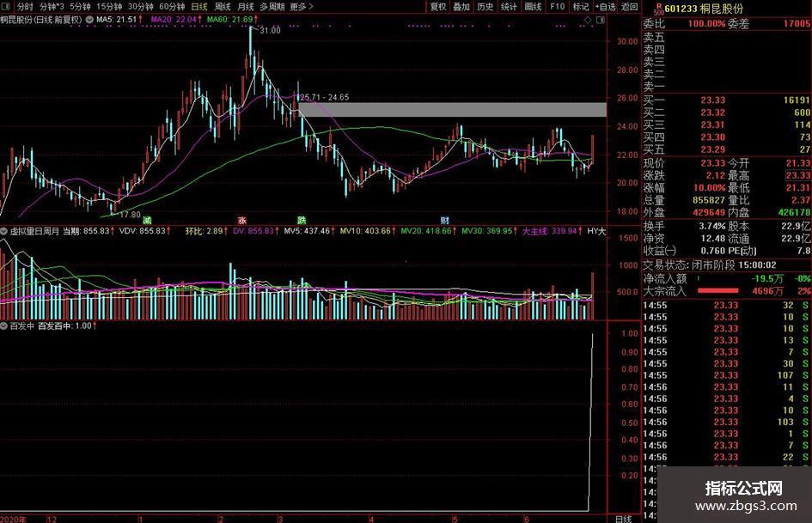Click the 601233 桐昆股份 stock title
Viewport: 812px width, 523px height.
pos(705,9)
